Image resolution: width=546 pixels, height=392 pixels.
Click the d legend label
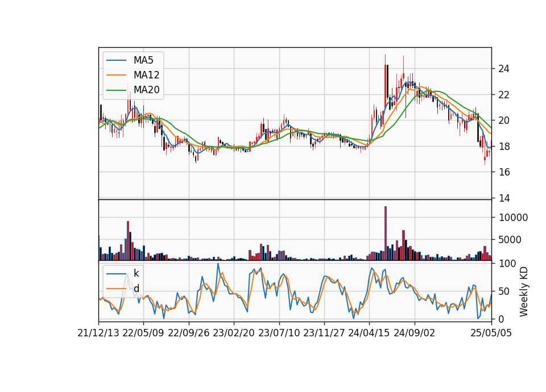[136, 289]
